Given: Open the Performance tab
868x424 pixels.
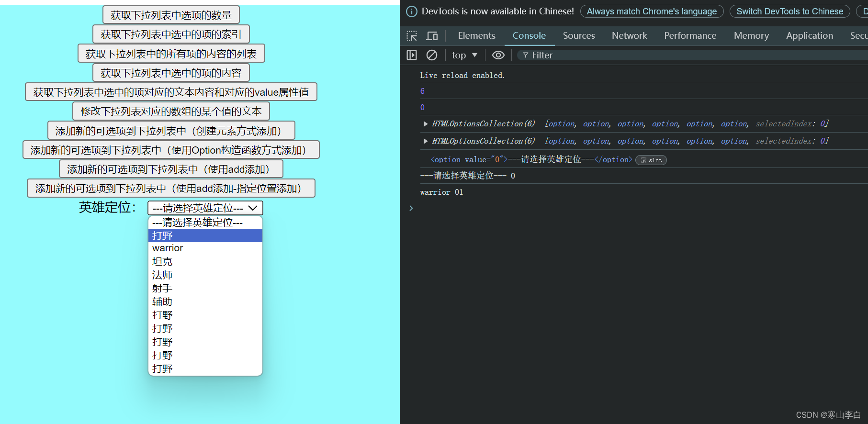Looking at the screenshot, I should tap(690, 36).
